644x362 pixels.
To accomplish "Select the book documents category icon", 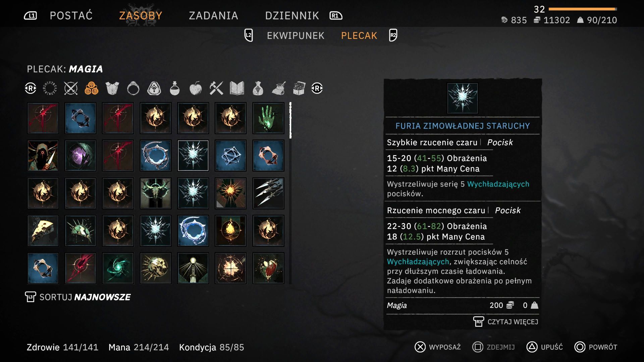I will click(237, 88).
